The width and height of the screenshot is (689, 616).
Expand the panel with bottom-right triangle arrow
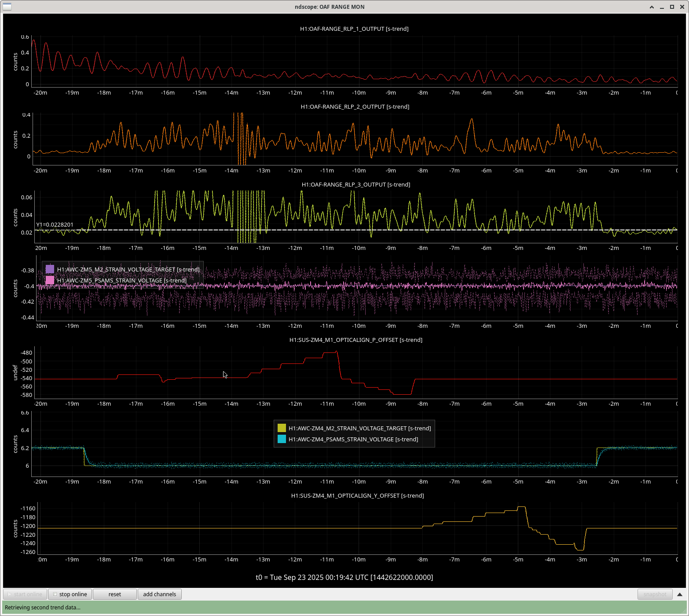pos(679,594)
